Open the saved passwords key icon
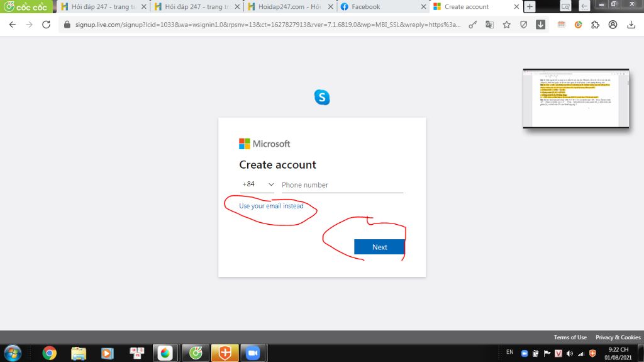Viewport: 644px width, 362px height. point(473,25)
